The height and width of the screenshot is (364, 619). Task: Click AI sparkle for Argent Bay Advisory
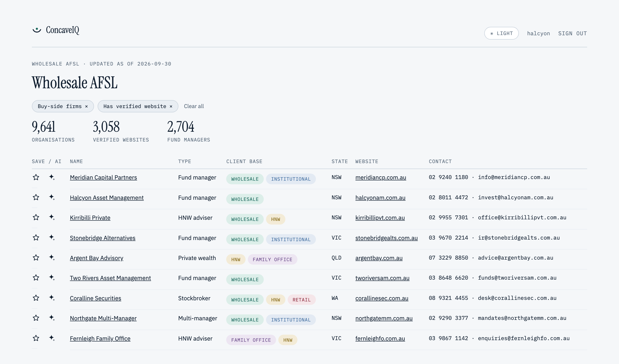point(52,258)
